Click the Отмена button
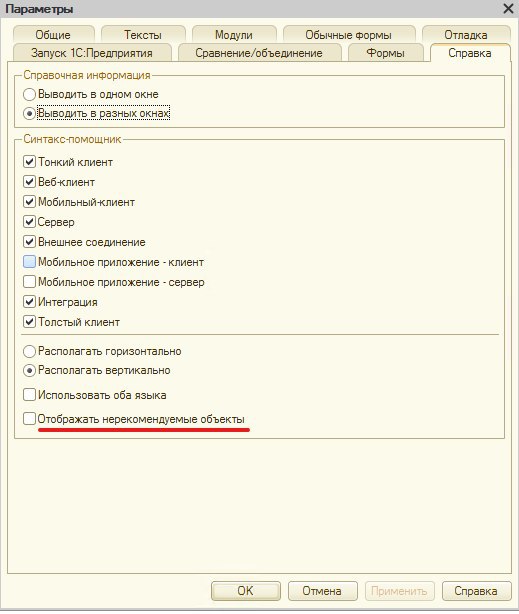 [x=322, y=591]
